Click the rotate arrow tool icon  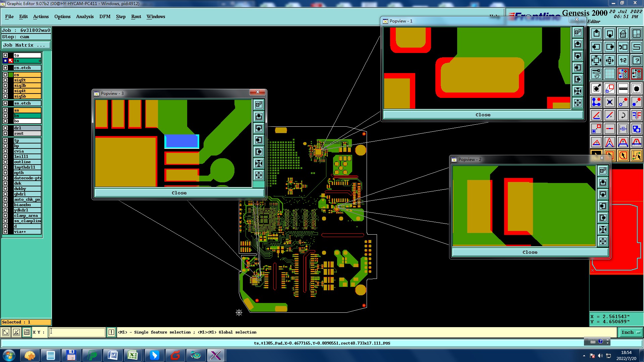tap(623, 115)
